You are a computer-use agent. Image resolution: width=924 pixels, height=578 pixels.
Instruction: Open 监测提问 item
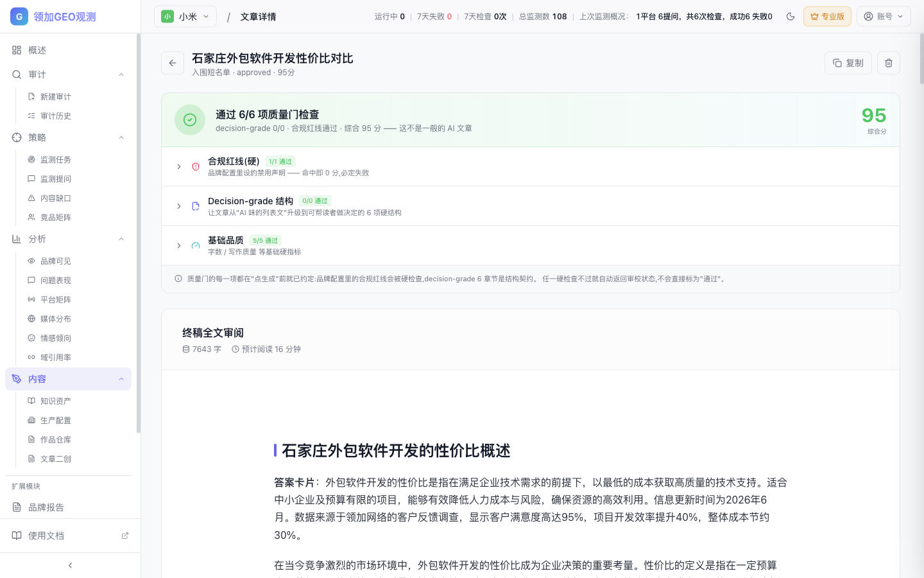point(55,179)
